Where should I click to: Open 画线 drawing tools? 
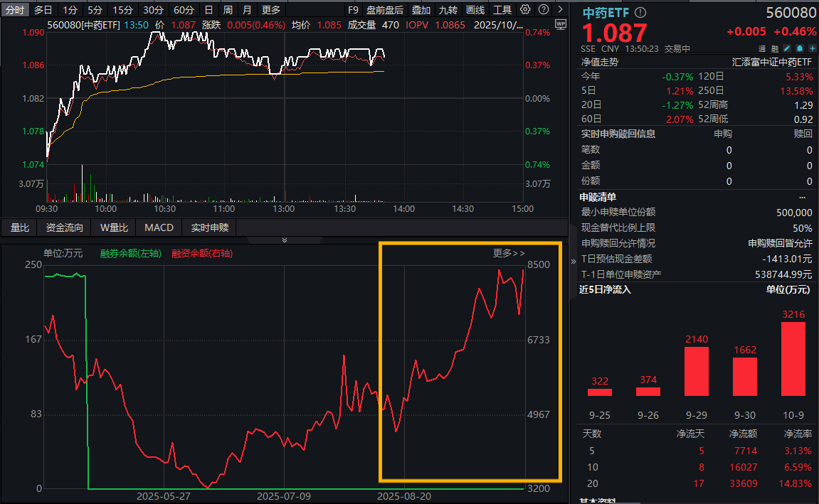click(x=475, y=10)
